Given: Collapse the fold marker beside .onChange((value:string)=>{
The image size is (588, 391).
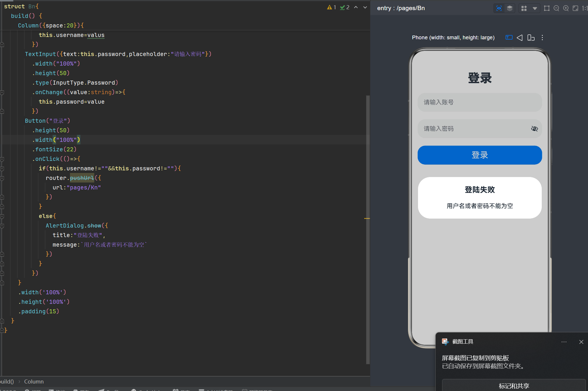Looking at the screenshot, I should tap(2, 92).
